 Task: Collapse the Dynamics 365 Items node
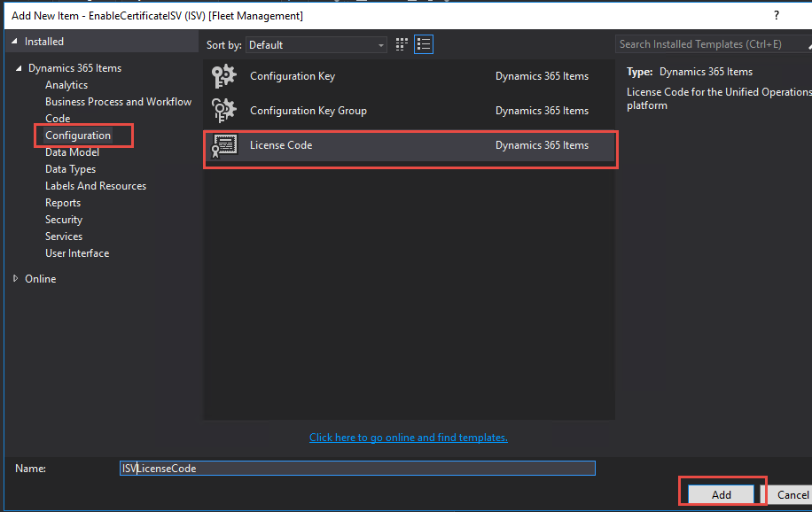coord(20,67)
